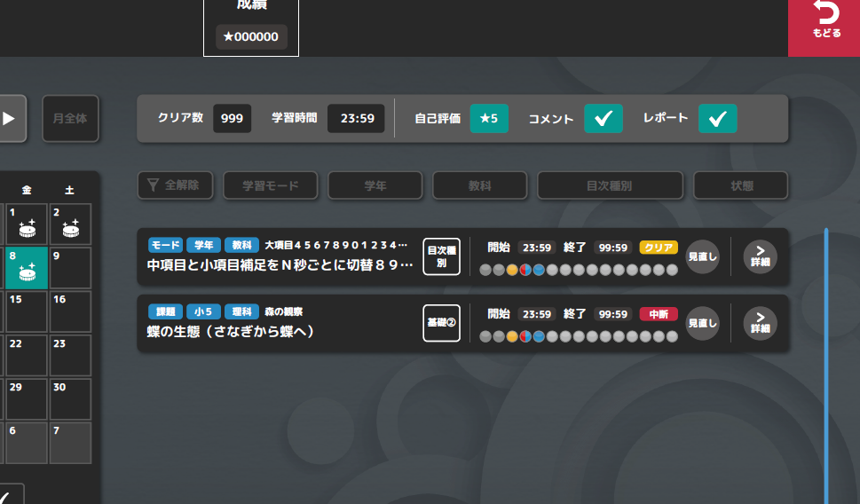Screen dimensions: 860x504
Task: Click the orange progress dot in 蝶の生態 row
Action: [x=512, y=336]
